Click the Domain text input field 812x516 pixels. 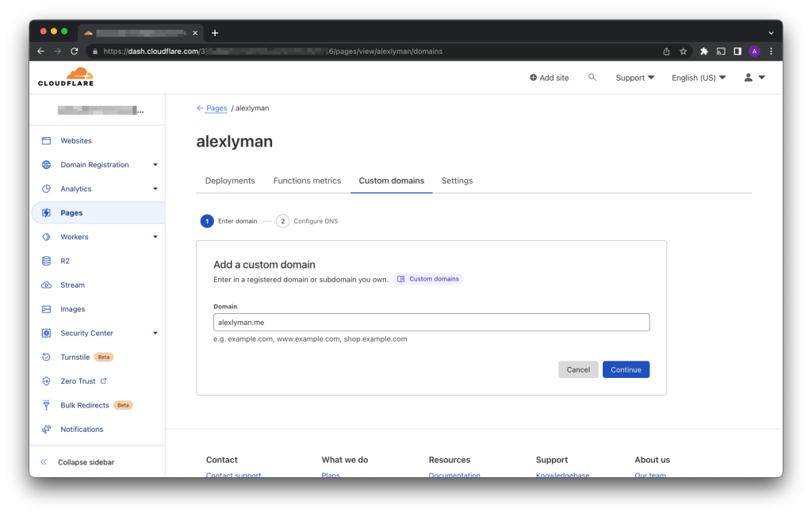pos(431,322)
